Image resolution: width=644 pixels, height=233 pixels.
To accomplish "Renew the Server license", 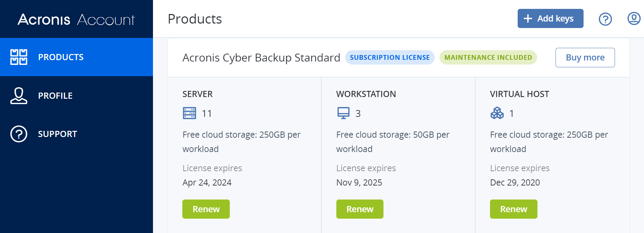I will pyautogui.click(x=206, y=209).
